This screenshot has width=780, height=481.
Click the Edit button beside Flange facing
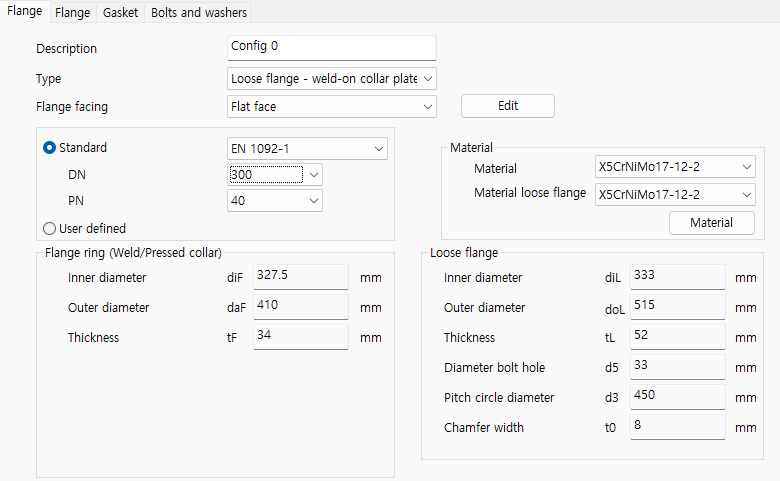[x=507, y=106]
